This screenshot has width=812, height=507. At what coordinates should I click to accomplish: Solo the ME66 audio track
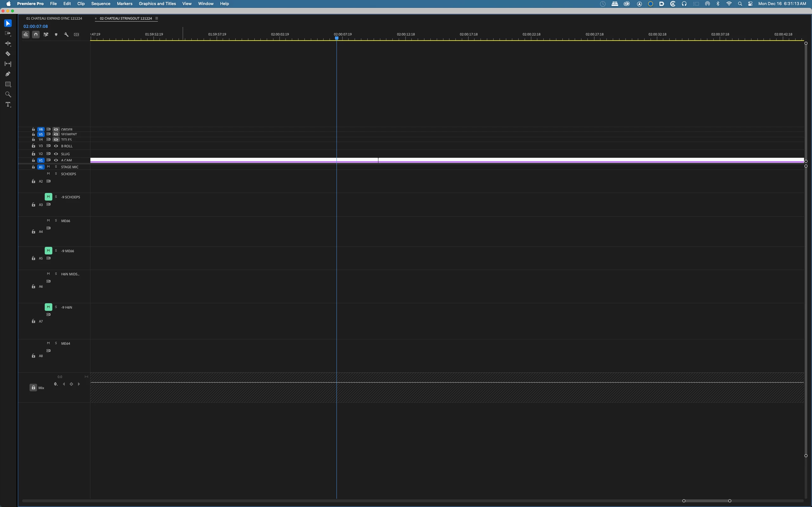pos(56,221)
